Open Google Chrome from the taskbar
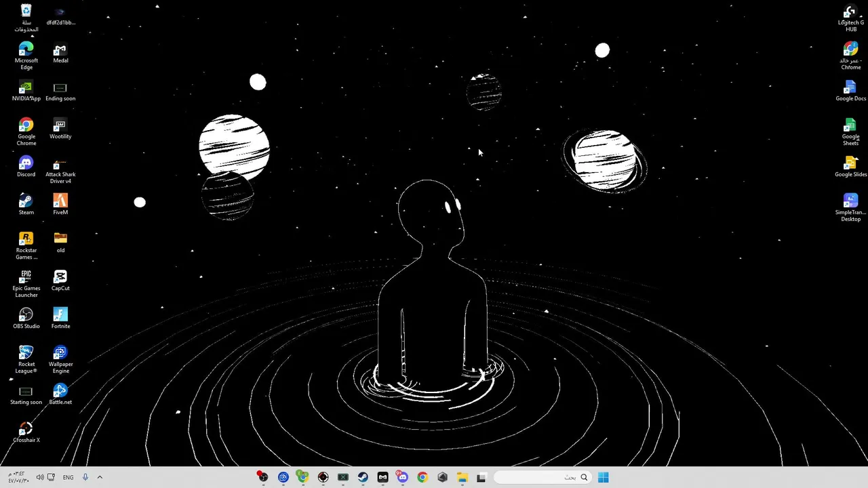The width and height of the screenshot is (868, 488). click(422, 477)
